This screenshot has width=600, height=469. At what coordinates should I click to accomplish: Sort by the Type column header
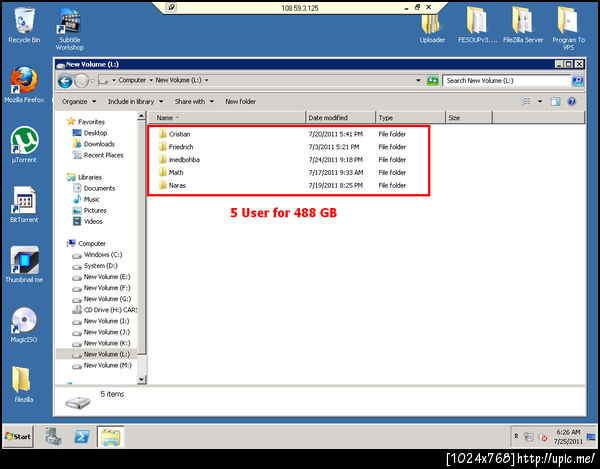coord(411,118)
